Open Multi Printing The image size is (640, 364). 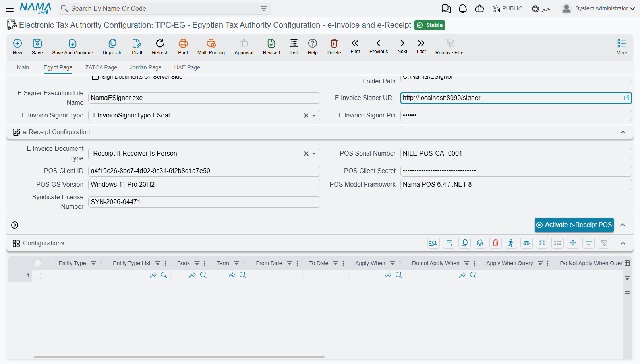tap(211, 47)
